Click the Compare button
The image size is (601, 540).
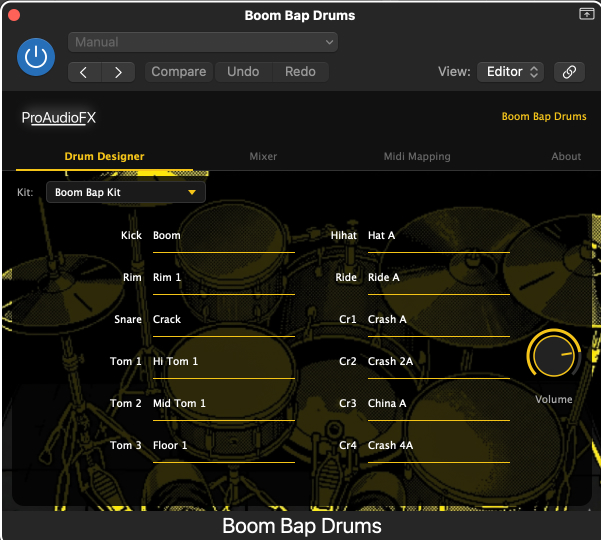[x=179, y=72]
